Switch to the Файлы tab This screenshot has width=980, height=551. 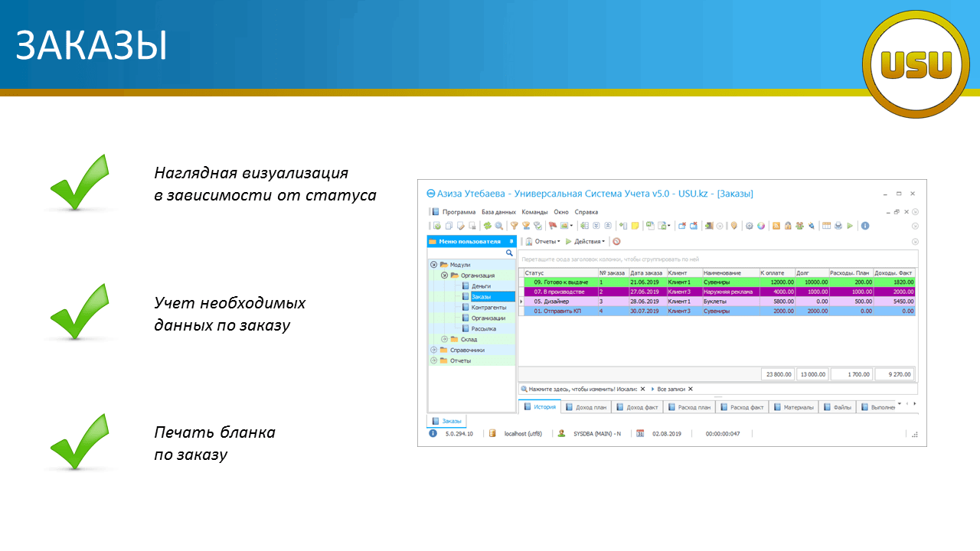click(838, 407)
